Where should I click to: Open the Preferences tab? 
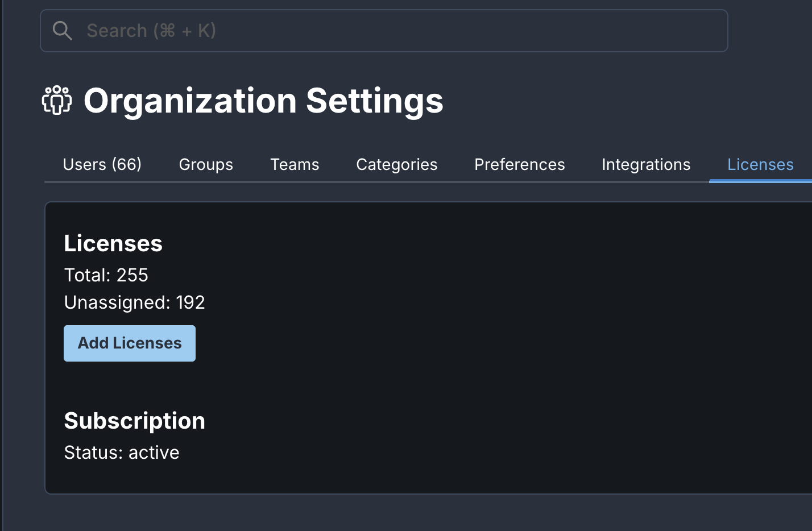tap(519, 165)
